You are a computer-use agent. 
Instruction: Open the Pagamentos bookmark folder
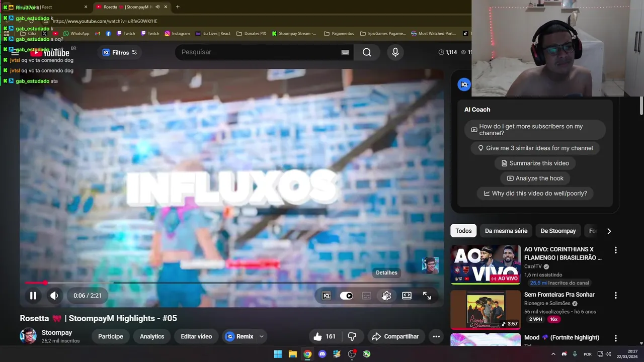click(339, 34)
